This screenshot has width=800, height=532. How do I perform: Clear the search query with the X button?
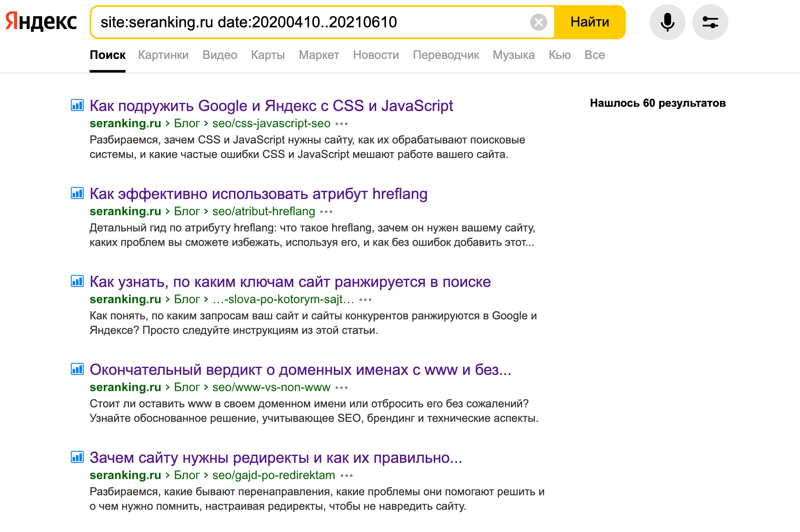pyautogui.click(x=539, y=22)
